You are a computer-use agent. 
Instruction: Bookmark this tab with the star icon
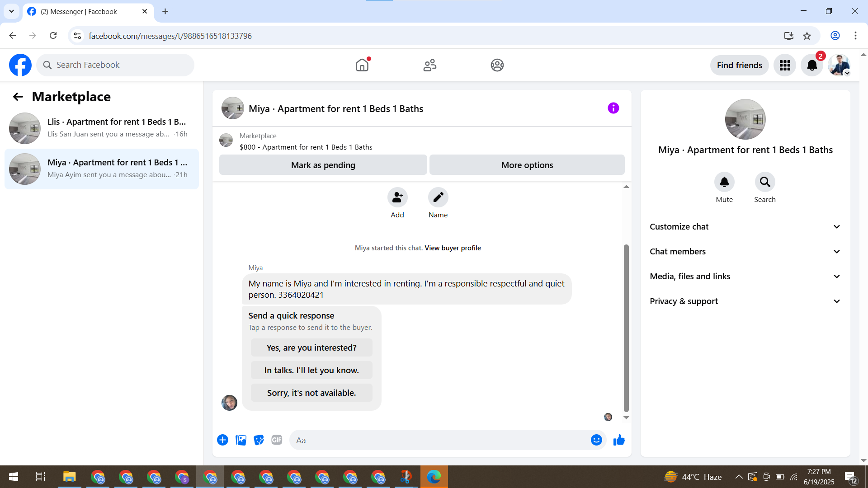coord(807,36)
